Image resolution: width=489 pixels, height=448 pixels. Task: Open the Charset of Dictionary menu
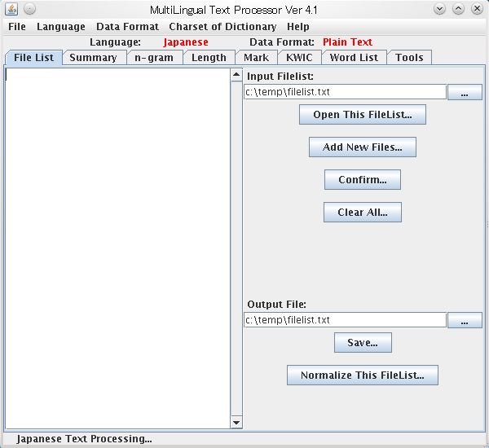222,27
